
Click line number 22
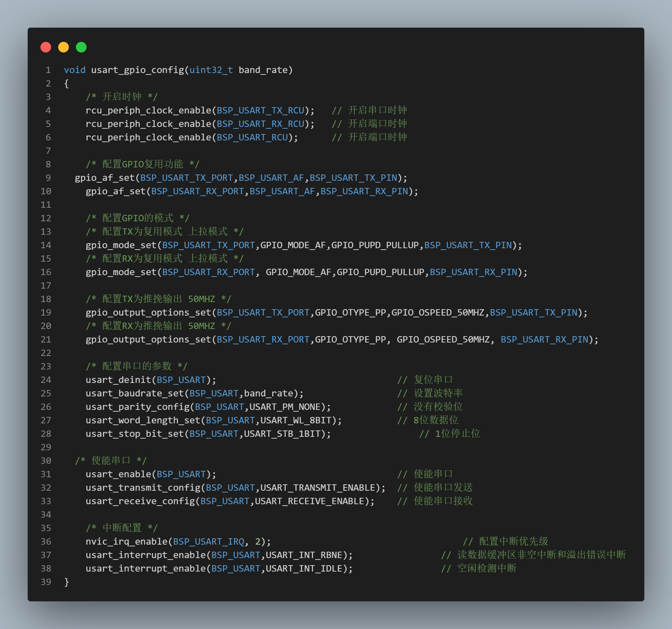click(x=46, y=353)
